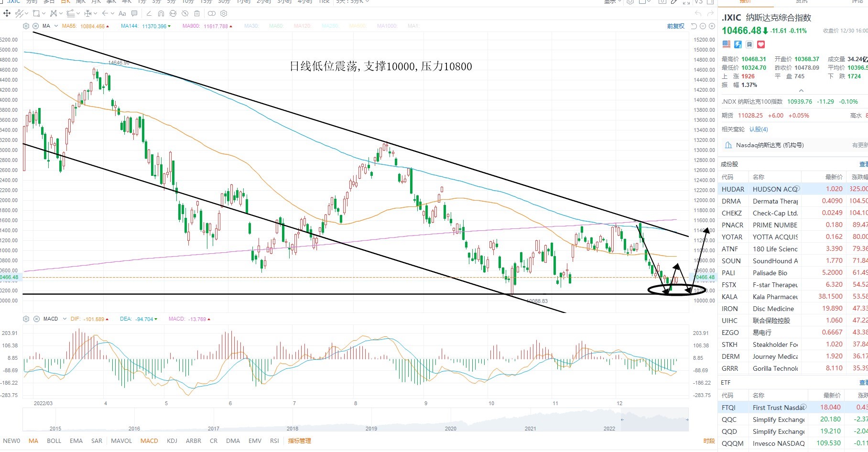Select the comment bubble annotation tool
The image size is (868, 452).
pyautogui.click(x=134, y=13)
